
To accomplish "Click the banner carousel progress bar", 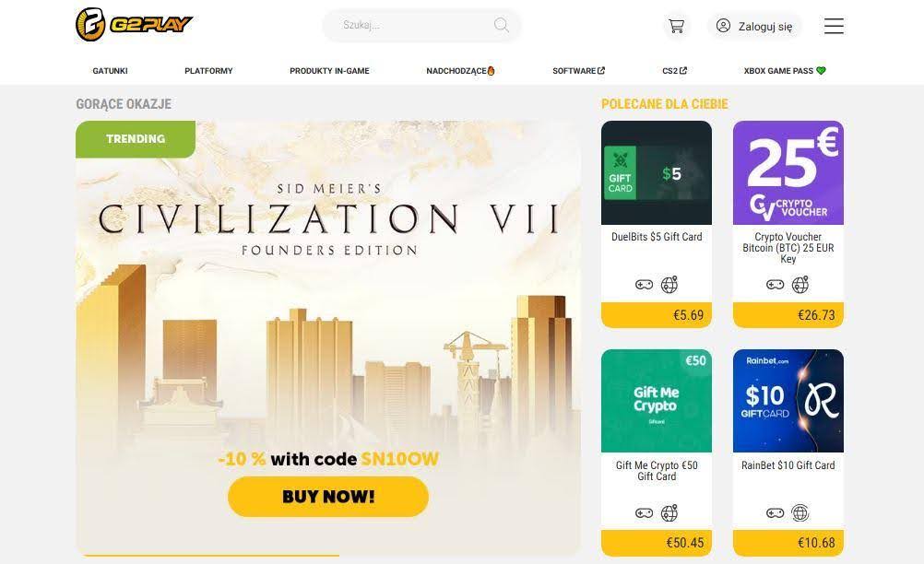I will click(x=207, y=555).
